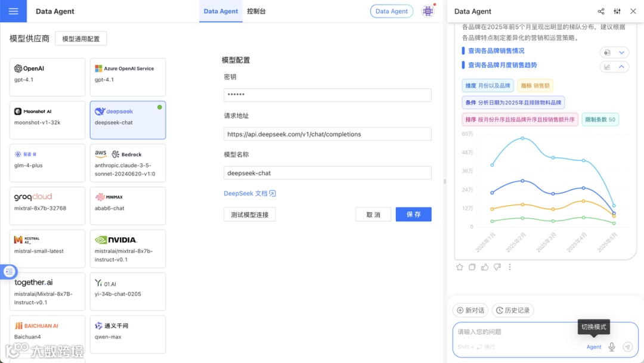Screen dimensions: 644x363
Task: Open 查询各品牌月度销售趋势 query link
Action: click(502, 65)
